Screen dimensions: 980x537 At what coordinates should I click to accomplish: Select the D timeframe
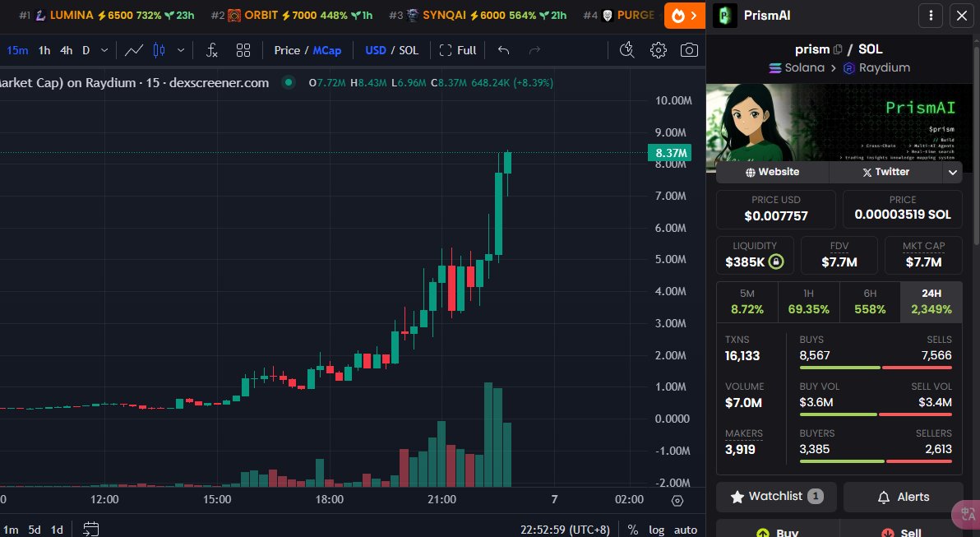[86, 50]
